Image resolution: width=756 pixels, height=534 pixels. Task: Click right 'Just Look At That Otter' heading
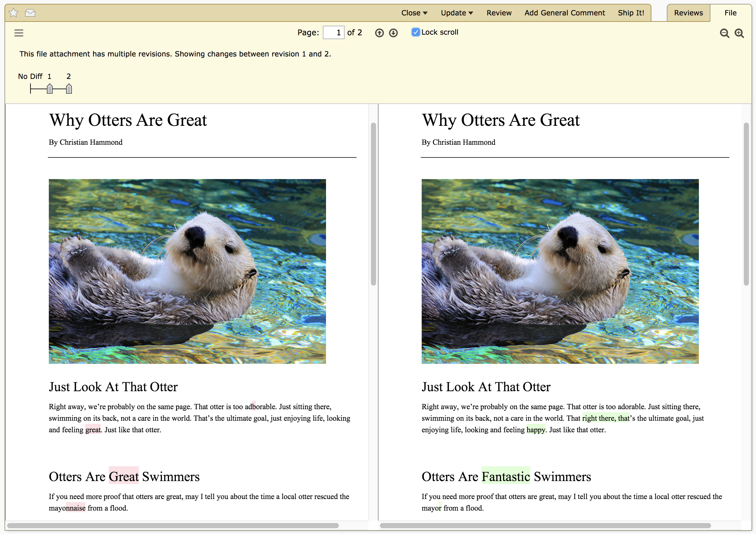486,387
